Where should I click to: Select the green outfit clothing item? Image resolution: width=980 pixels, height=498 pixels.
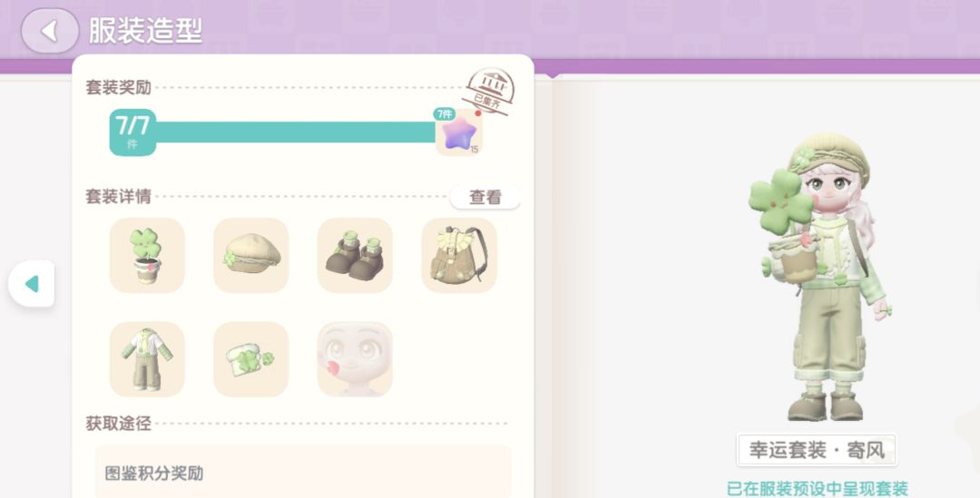click(147, 359)
